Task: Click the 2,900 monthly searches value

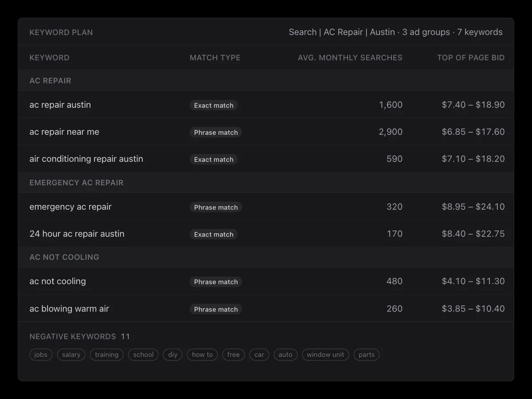Action: 391,132
